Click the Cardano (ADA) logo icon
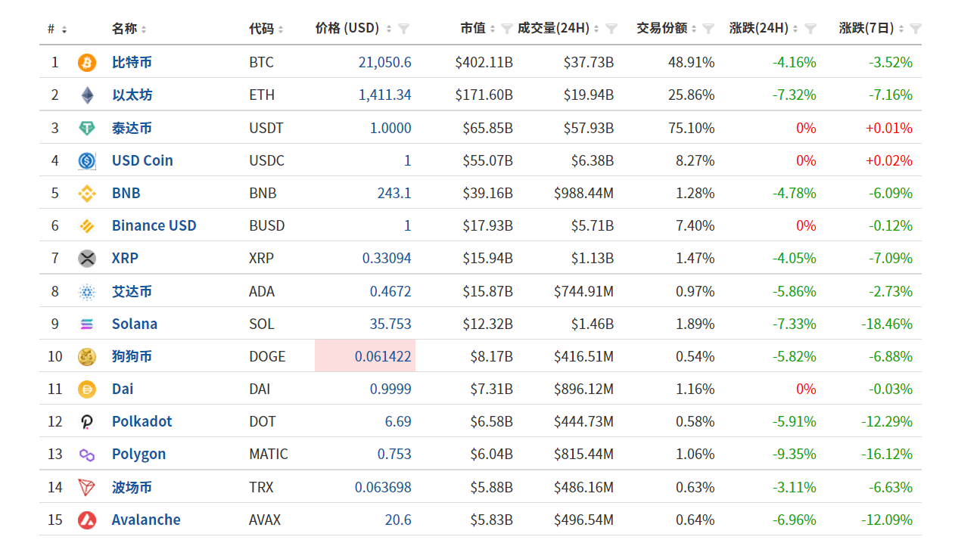The width and height of the screenshot is (980, 540). click(x=86, y=290)
